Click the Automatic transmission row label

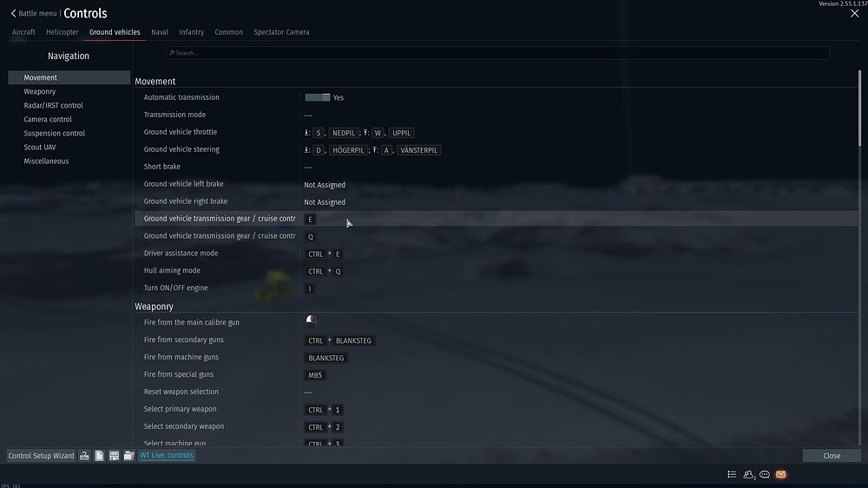coord(181,97)
